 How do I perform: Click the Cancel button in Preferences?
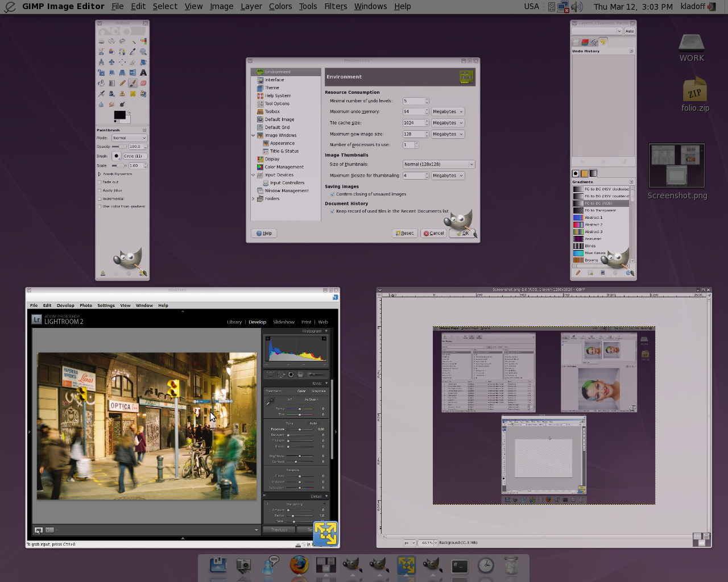[x=433, y=233]
